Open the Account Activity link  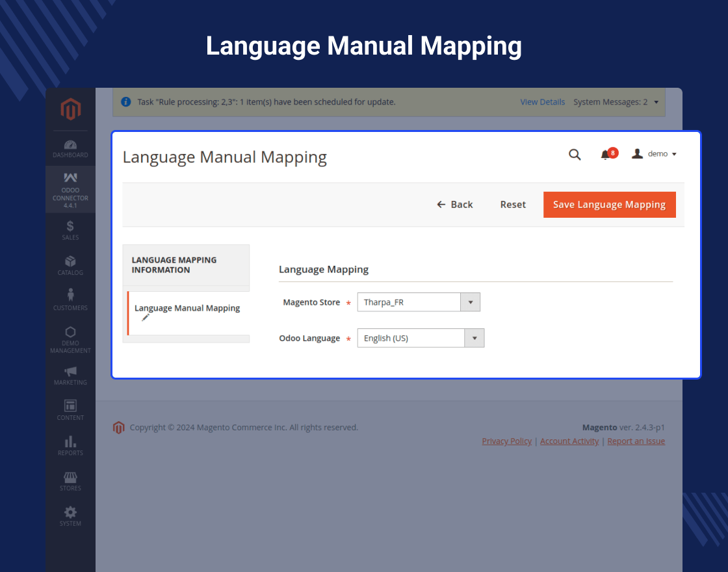(569, 441)
